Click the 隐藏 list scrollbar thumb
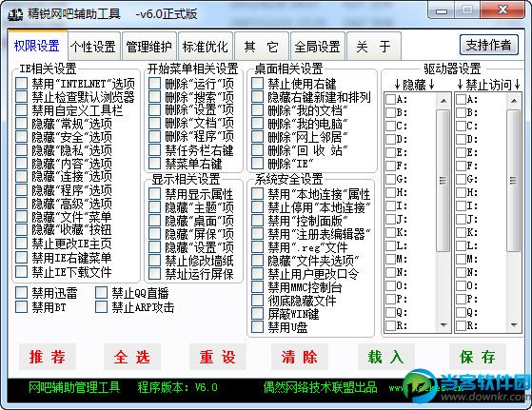This screenshot has width=532, height=410. click(x=443, y=181)
